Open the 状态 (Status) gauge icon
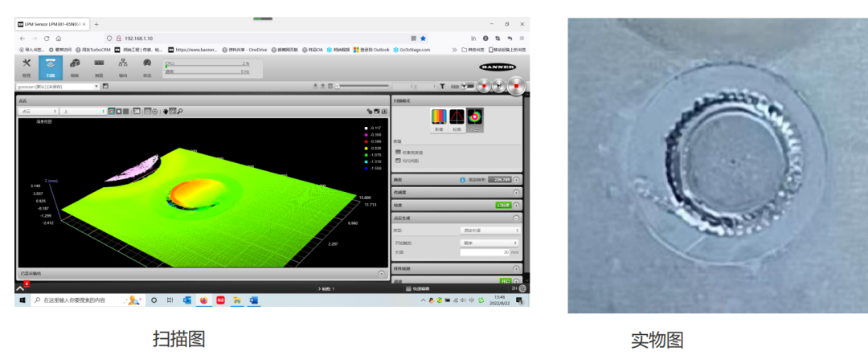The width and height of the screenshot is (868, 355). pos(147,66)
